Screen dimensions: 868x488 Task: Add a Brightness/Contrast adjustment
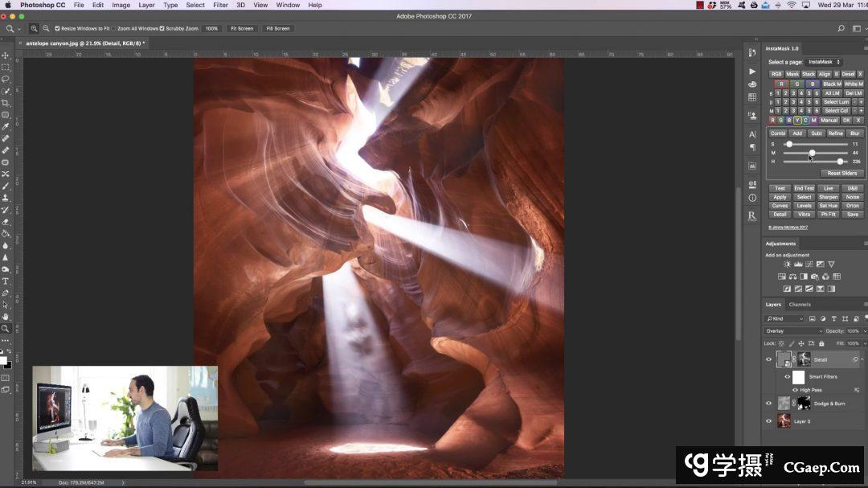[x=788, y=265]
